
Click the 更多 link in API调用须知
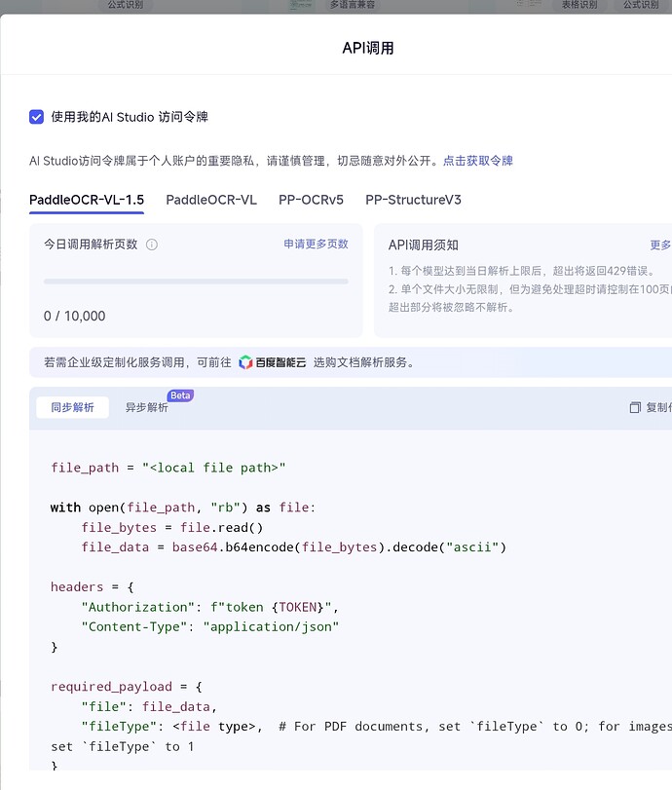[x=660, y=245]
